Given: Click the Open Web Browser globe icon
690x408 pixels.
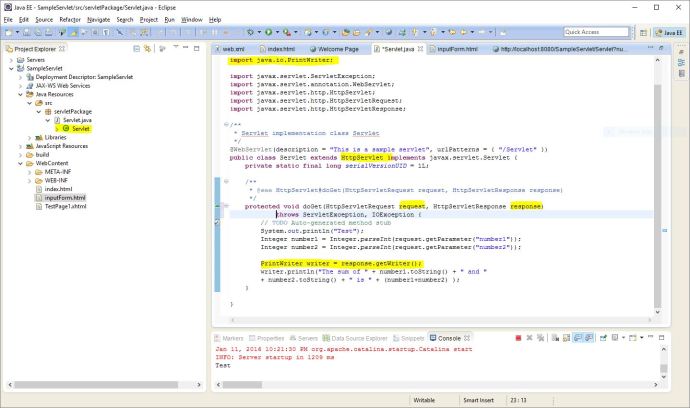Looking at the screenshot, I should tap(389, 32).
